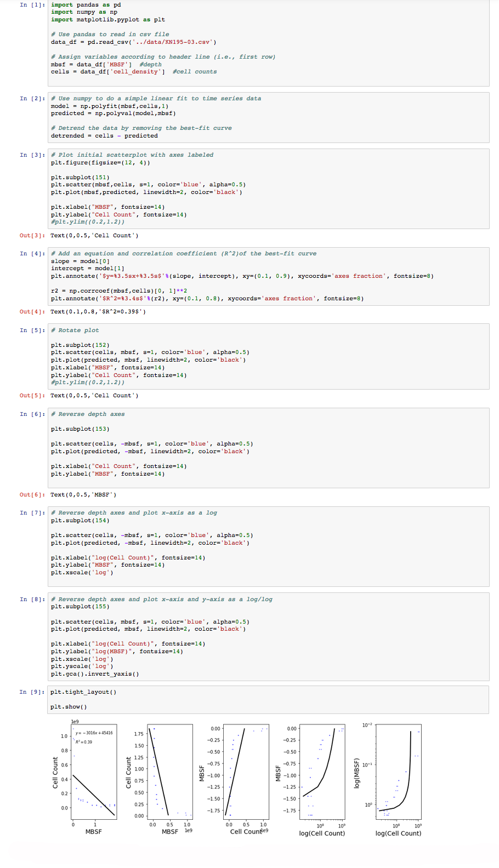Screen dimensions: 499x868
Task: Click the Out[4] R^2=0.39 text output
Action: (98, 312)
